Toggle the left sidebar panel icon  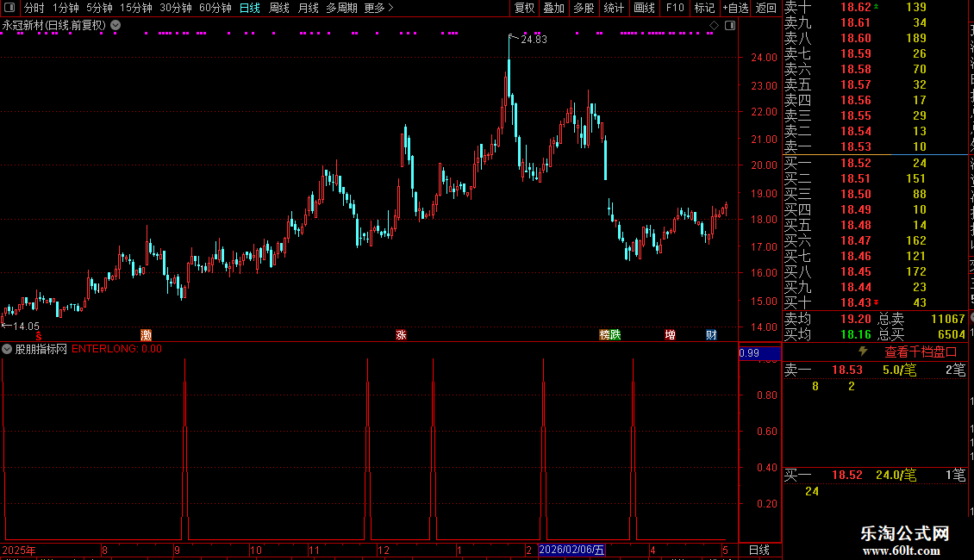coord(9,8)
